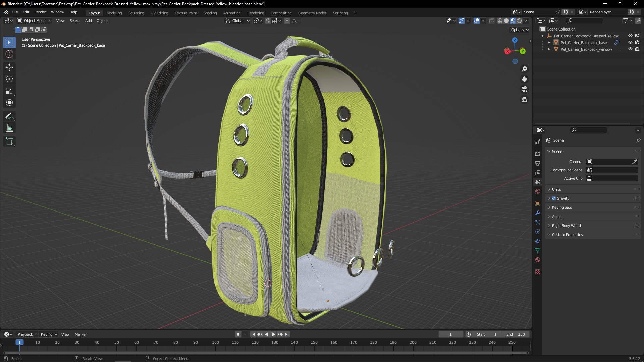The height and width of the screenshot is (362, 644).
Task: Hide Pet_Carrier_Backpack_window in viewport
Action: [x=630, y=49]
